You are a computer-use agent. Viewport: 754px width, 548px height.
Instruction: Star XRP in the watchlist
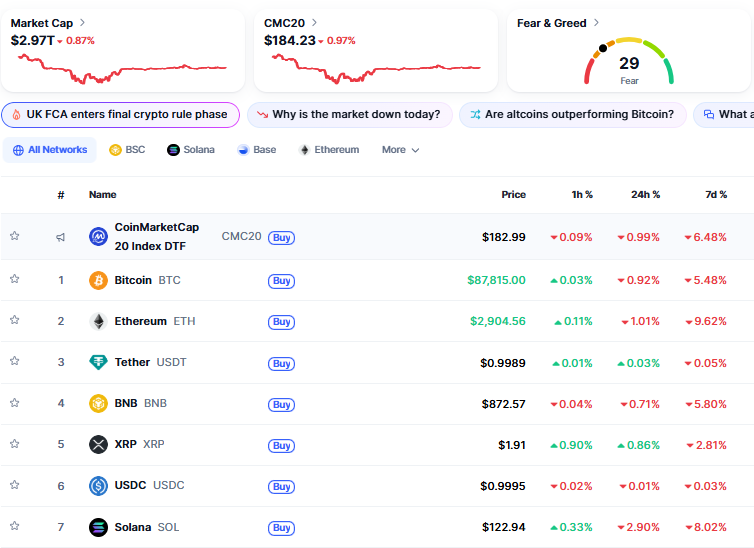coord(14,443)
